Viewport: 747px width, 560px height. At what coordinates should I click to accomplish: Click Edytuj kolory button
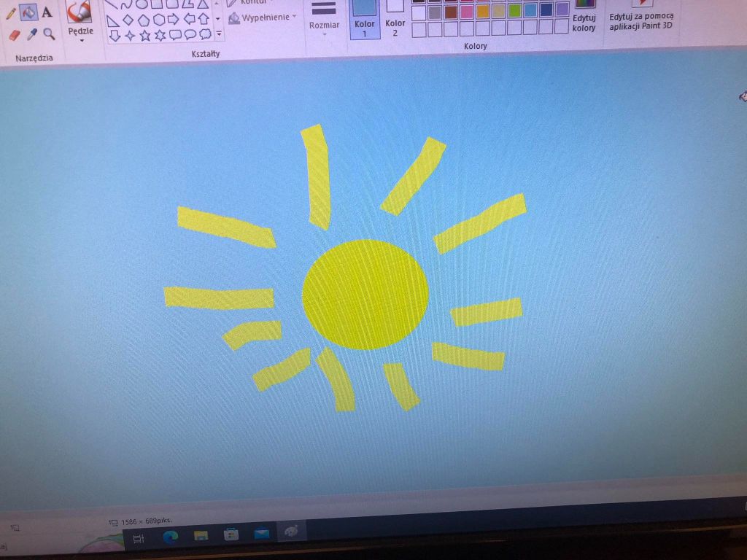click(x=584, y=17)
